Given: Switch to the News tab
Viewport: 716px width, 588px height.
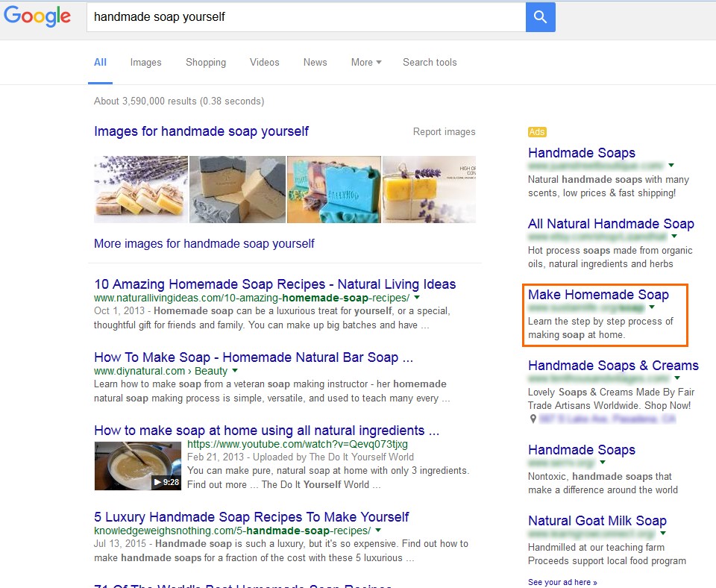Looking at the screenshot, I should 315,62.
